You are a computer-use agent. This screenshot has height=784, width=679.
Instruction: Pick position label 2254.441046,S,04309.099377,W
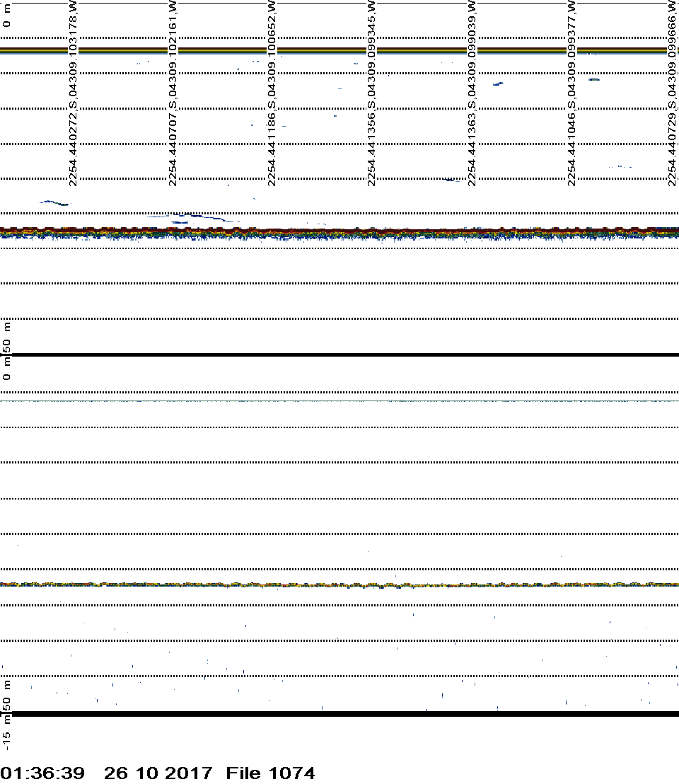coord(571,93)
